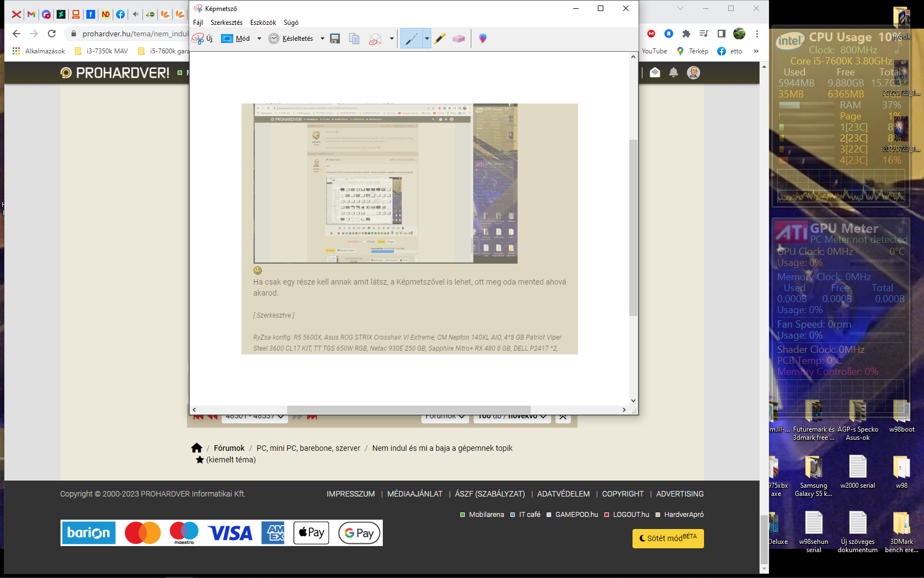Click the Késleltetés clock button
The width and height of the screenshot is (924, 578).
[291, 39]
